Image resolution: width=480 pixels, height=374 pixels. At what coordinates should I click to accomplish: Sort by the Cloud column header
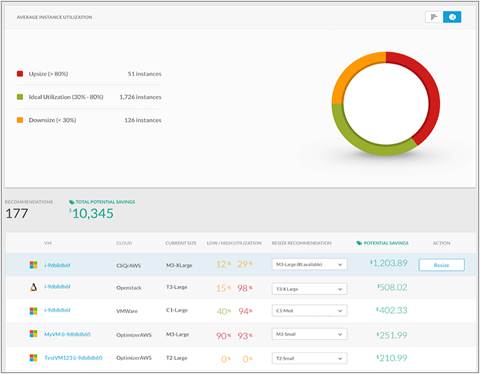click(x=124, y=243)
